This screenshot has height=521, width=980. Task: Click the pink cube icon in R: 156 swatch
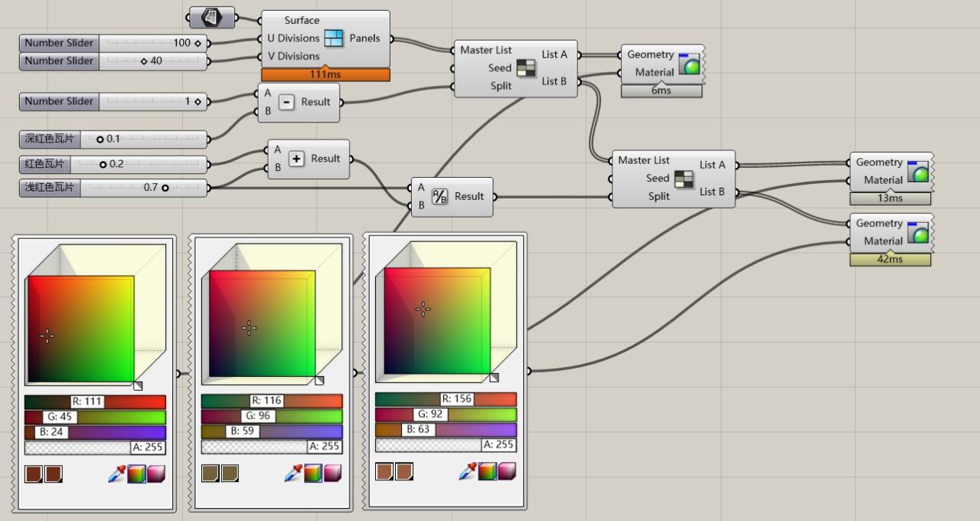click(x=507, y=471)
